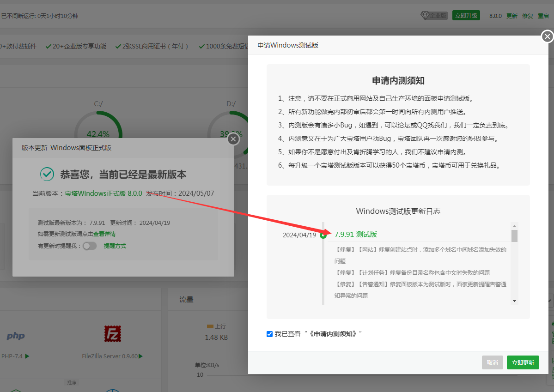The height and width of the screenshot is (392, 554).
Task: Click the changelog scrollbar thumb
Action: pos(514,236)
